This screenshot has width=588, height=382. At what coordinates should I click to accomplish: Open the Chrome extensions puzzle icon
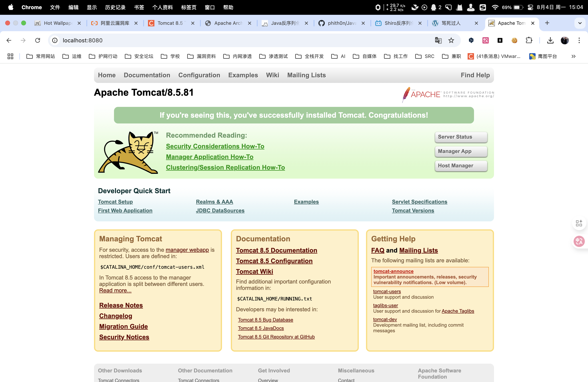529,40
